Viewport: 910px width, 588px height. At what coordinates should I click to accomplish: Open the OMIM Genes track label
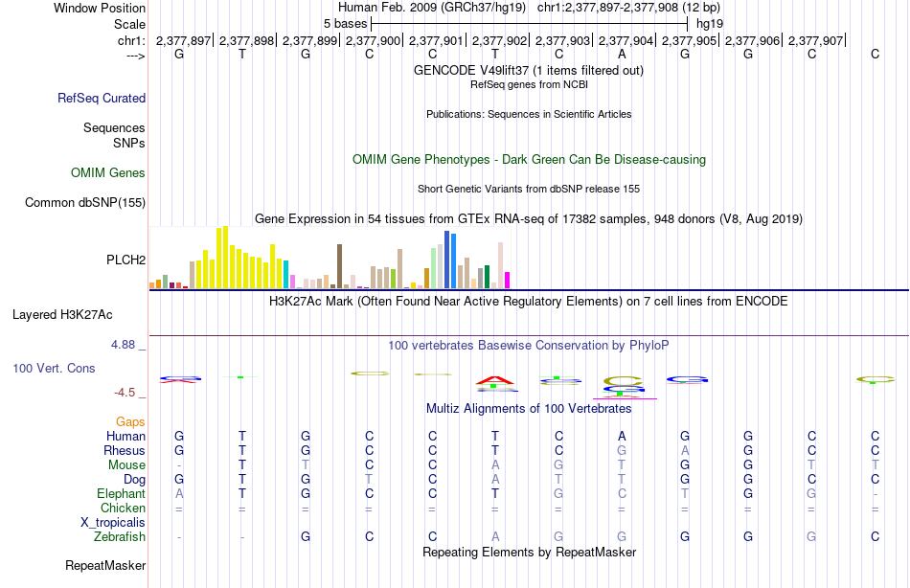pos(108,173)
